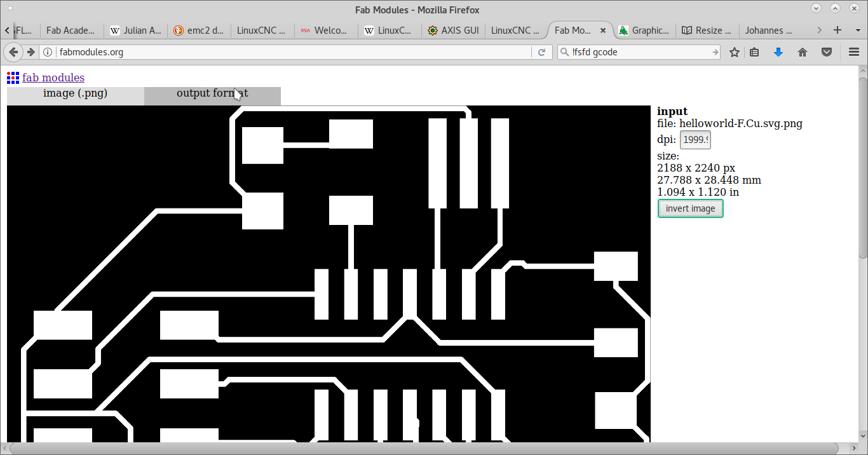The width and height of the screenshot is (868, 455).
Task: Click the fab modules colored grid logo
Action: 13,78
